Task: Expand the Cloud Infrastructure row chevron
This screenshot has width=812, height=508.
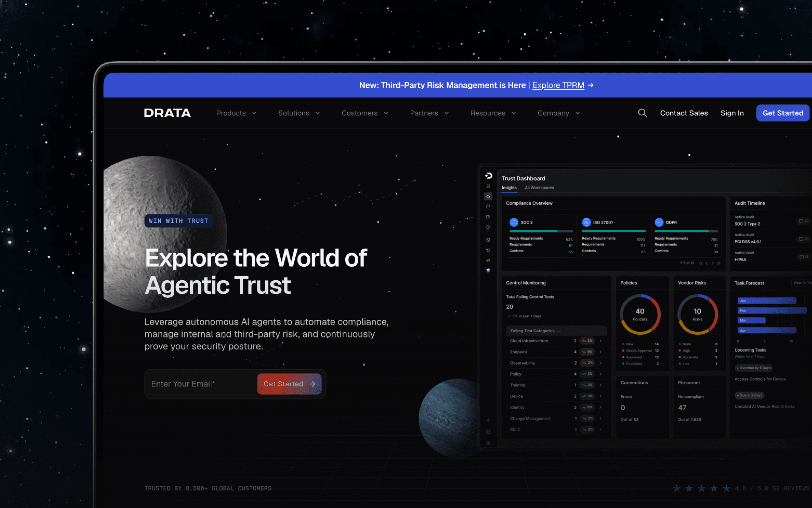Action: (x=600, y=341)
